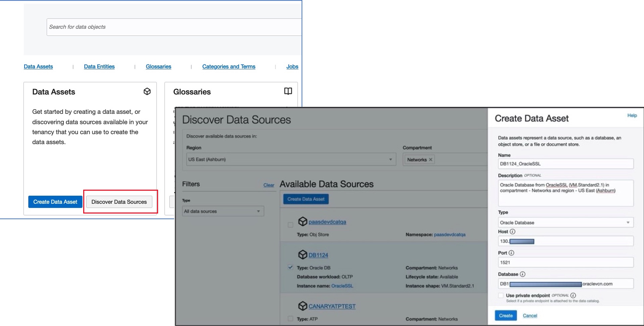Click the Port info icon
644x326 pixels.
511,253
